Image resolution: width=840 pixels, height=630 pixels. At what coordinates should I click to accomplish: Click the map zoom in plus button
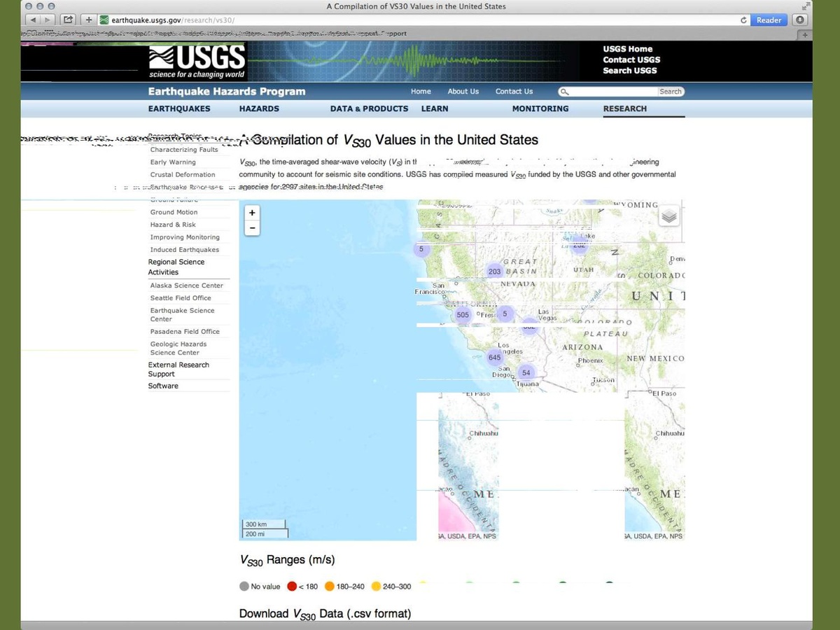pos(252,213)
